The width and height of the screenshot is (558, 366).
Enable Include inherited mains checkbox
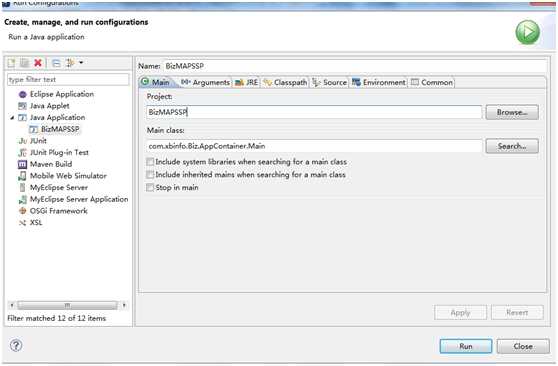(150, 174)
